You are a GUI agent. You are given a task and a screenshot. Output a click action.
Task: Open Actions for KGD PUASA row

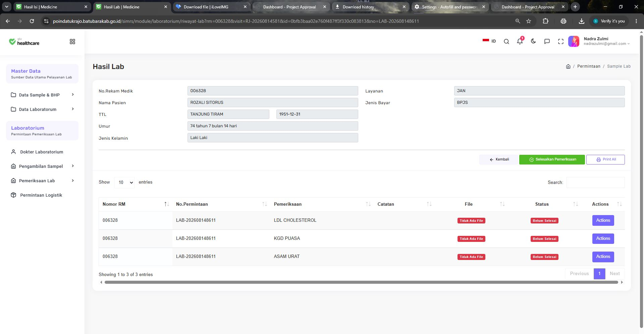(603, 239)
